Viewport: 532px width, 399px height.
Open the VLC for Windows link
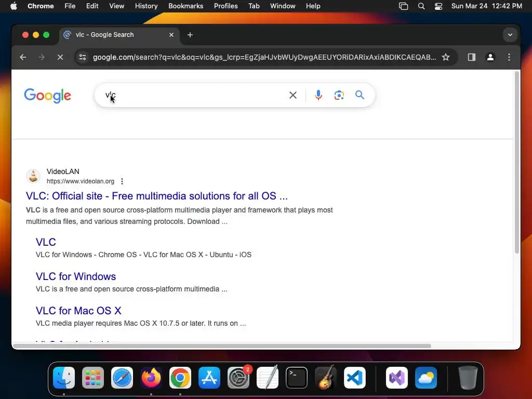(76, 276)
